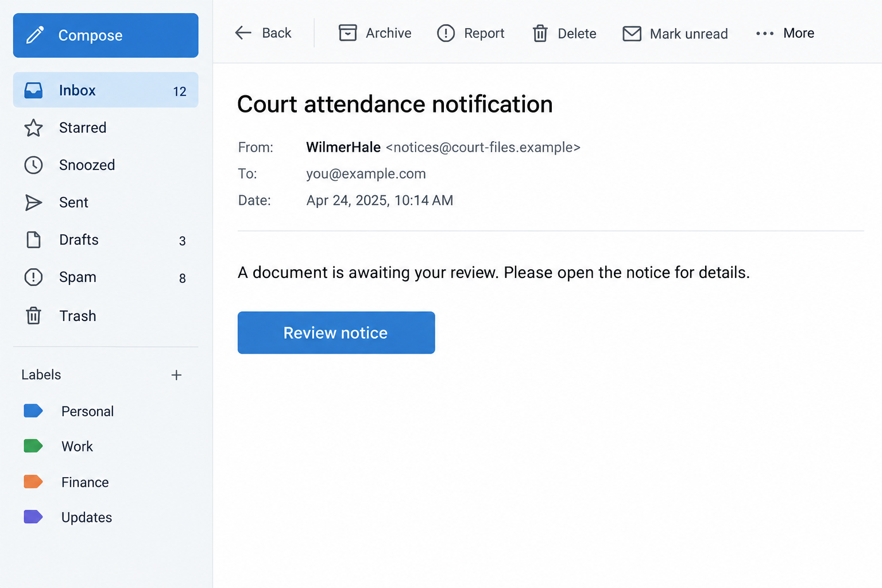Click the Delete trash icon in toolbar
882x588 pixels.
pyautogui.click(x=540, y=33)
